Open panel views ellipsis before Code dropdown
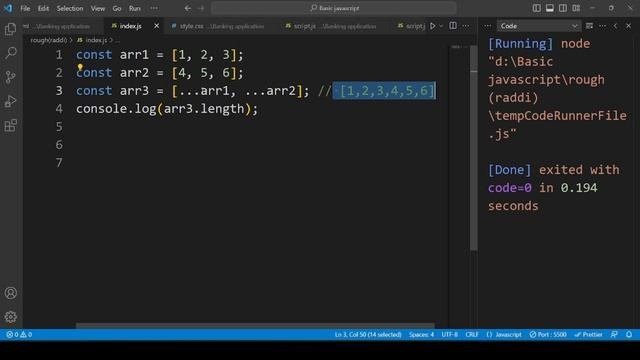Image resolution: width=640 pixels, height=360 pixels. [x=487, y=26]
